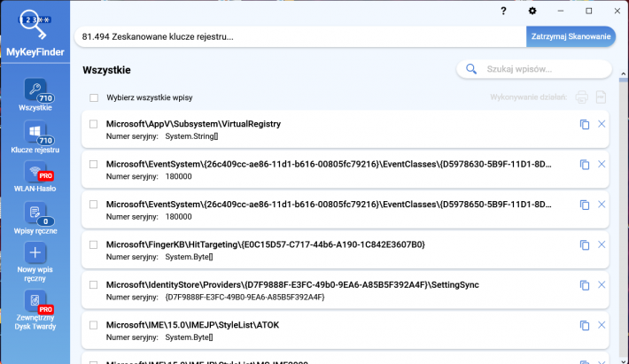The image size is (629, 364).
Task: Delete the IdentityStore SettingSync entry
Action: [602, 284]
